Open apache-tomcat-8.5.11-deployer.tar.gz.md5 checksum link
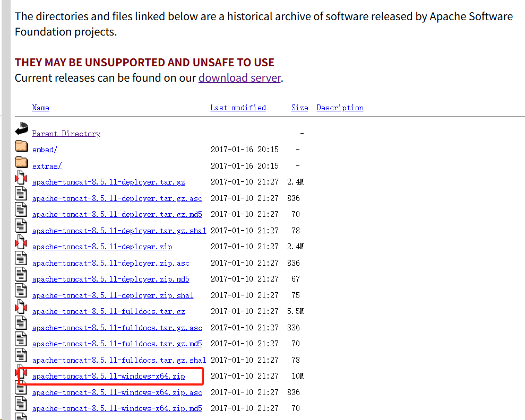Image resolution: width=525 pixels, height=420 pixels. (117, 214)
